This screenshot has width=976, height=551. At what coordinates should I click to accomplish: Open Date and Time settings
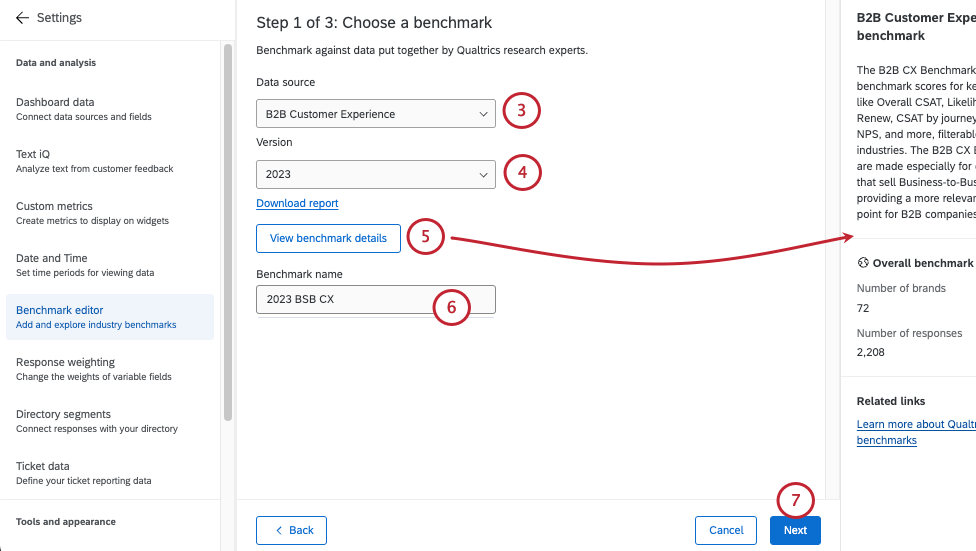52,264
